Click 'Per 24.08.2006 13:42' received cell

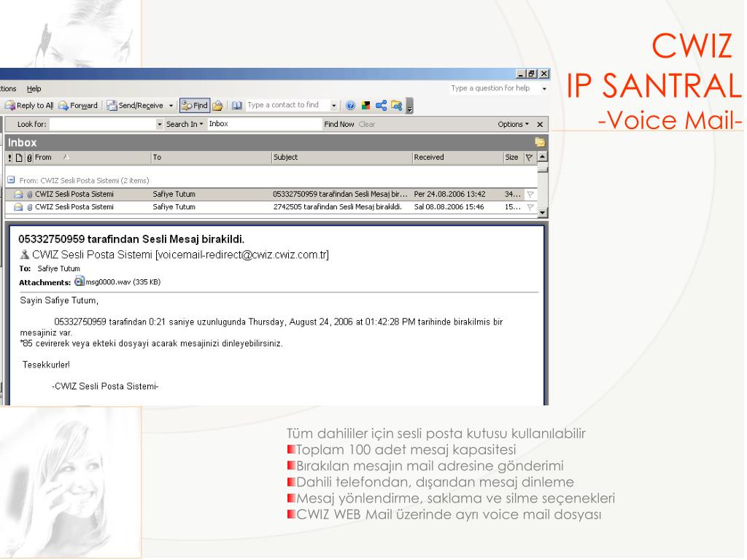pyautogui.click(x=449, y=194)
